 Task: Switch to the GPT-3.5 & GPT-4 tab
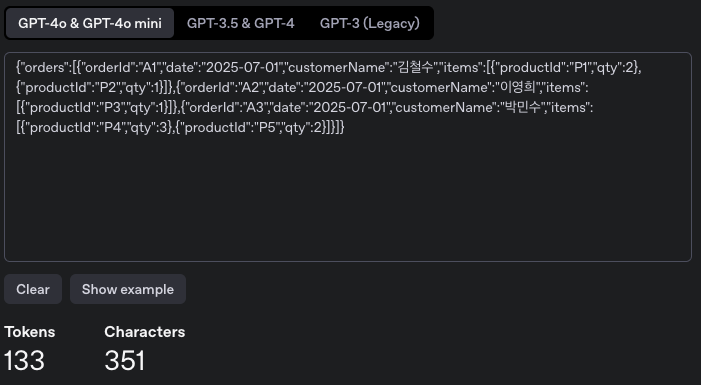[241, 23]
